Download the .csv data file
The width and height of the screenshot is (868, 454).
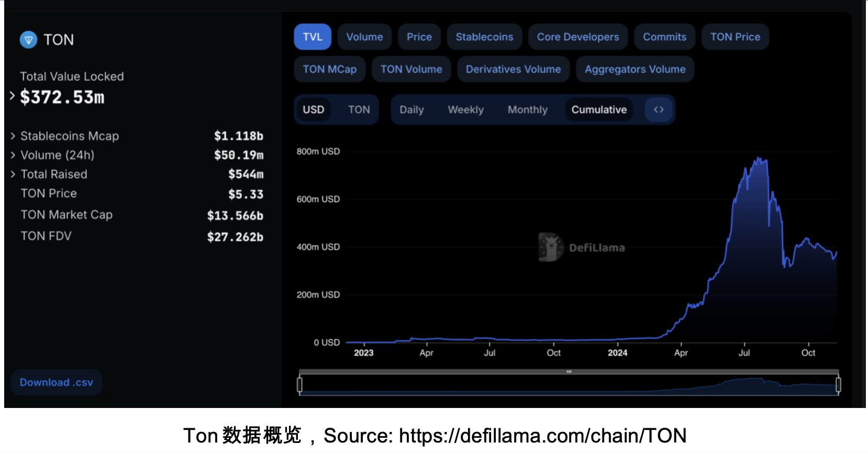point(57,382)
